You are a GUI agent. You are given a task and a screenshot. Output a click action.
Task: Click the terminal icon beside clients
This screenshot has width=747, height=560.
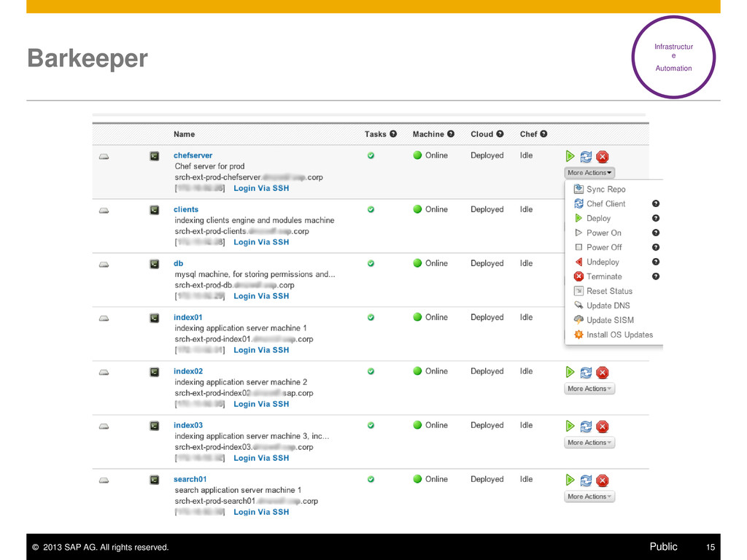(x=155, y=209)
